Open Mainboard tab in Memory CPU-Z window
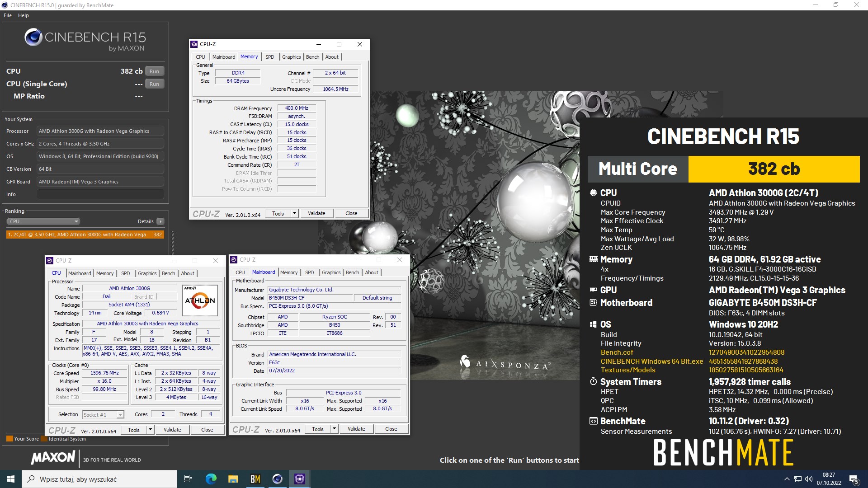This screenshot has width=868, height=488. click(x=224, y=57)
